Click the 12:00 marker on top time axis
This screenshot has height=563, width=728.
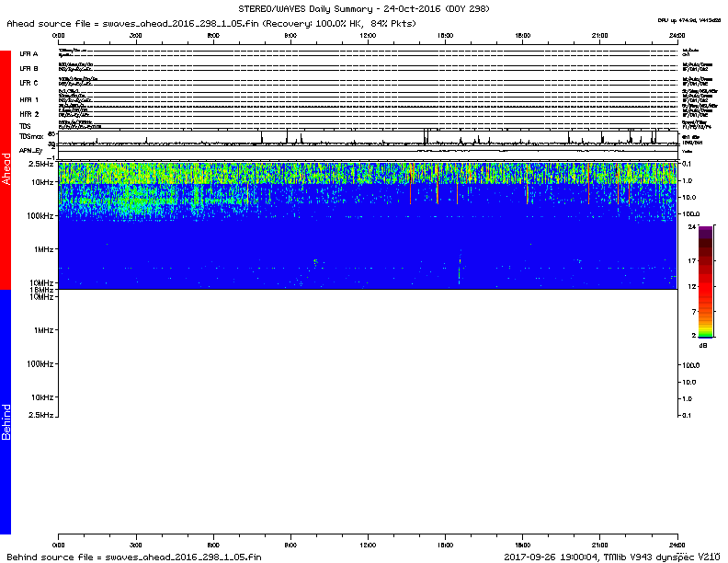point(368,34)
